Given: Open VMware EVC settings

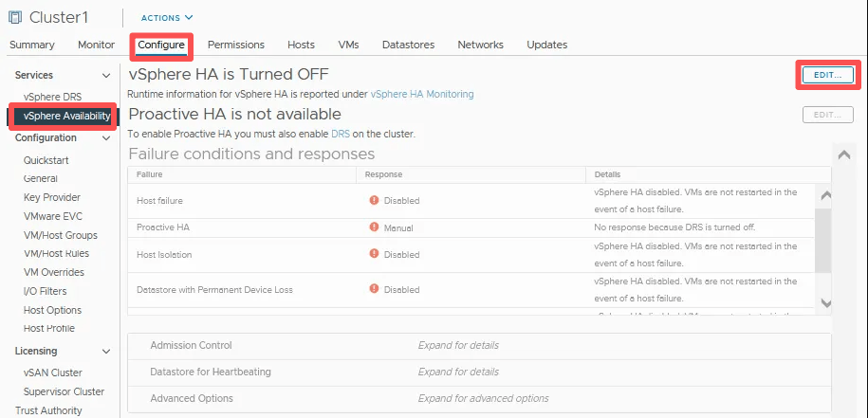Looking at the screenshot, I should 52,216.
